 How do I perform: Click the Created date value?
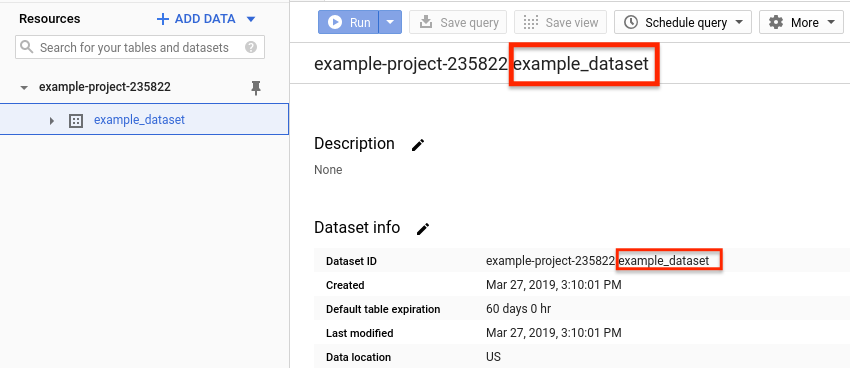pos(554,285)
